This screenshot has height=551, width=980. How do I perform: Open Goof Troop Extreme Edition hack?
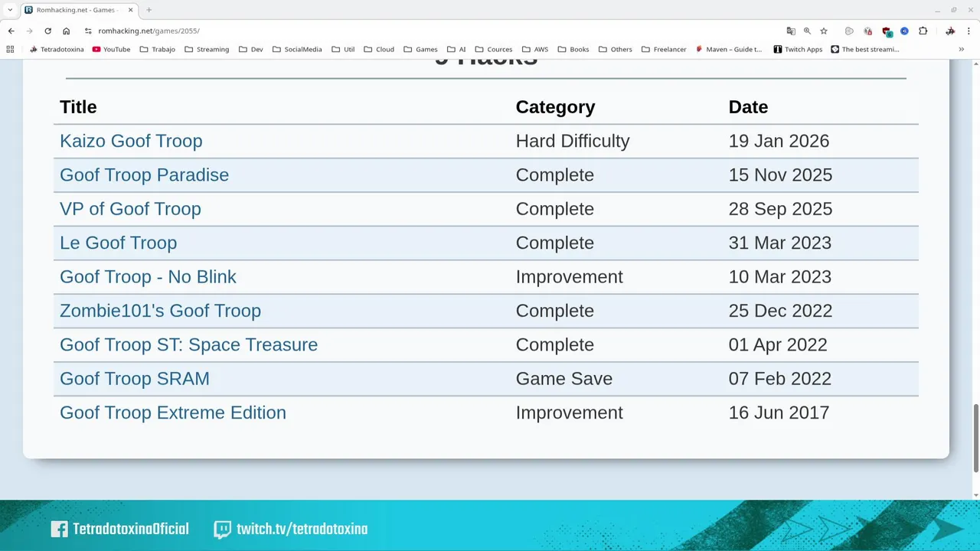tap(173, 412)
